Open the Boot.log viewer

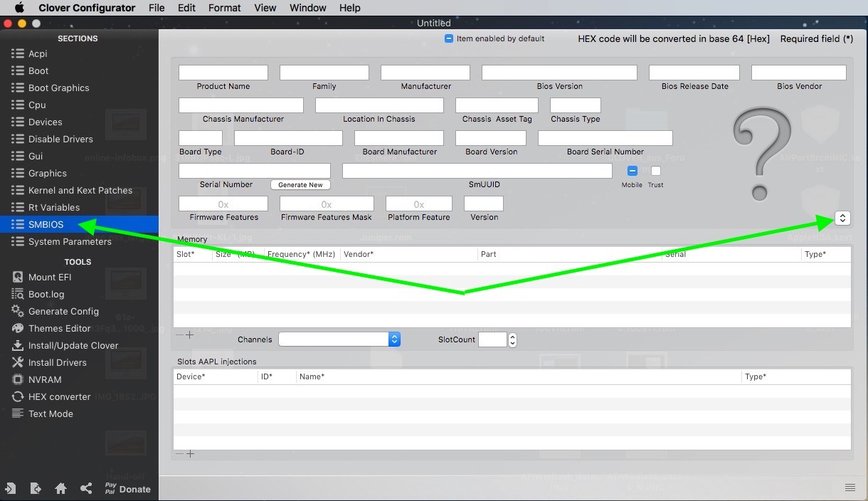(x=46, y=294)
